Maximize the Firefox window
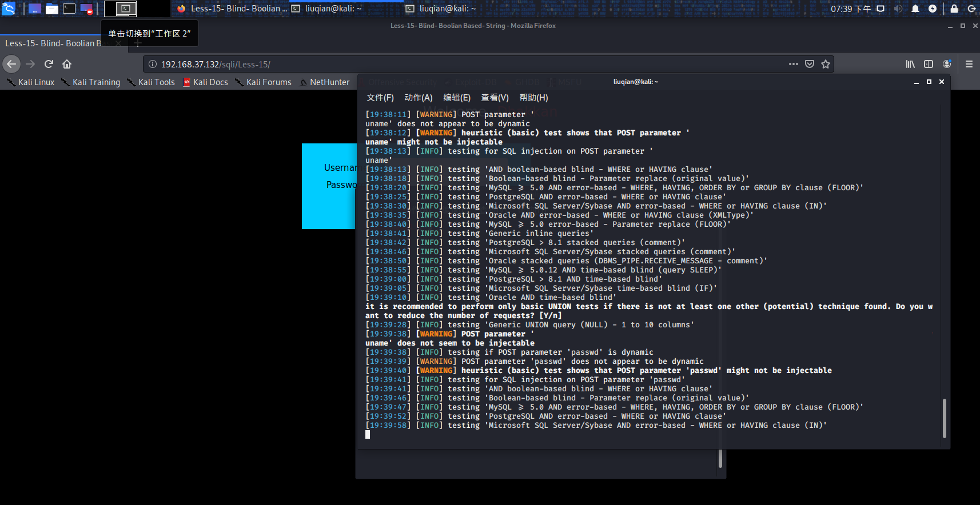The width and height of the screenshot is (980, 505). point(963,26)
